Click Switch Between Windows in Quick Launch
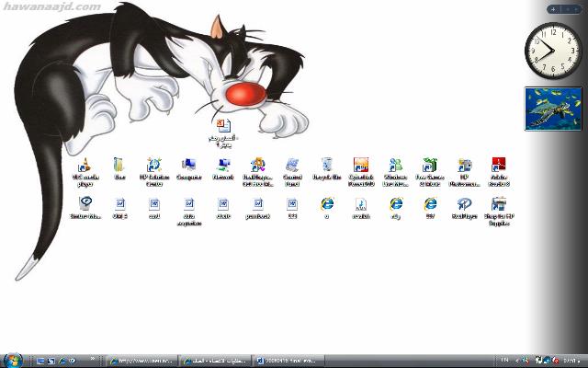Image resolution: width=588 pixels, height=368 pixels. click(x=51, y=362)
